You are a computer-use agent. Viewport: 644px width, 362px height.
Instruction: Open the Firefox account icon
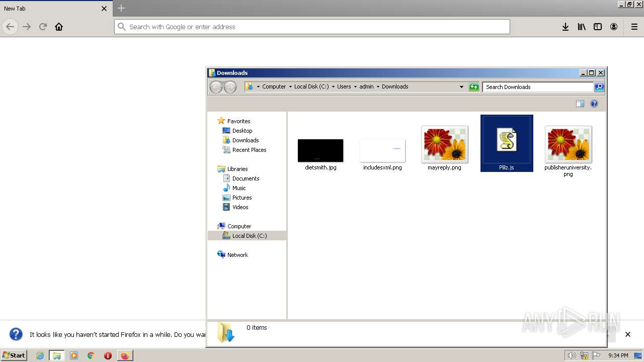(614, 27)
